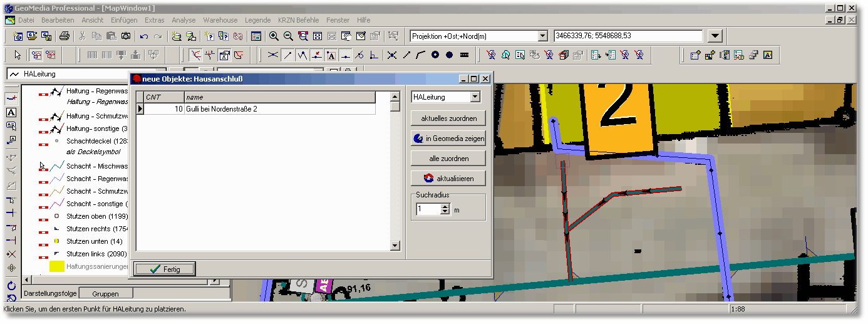Viewport: 868px width, 324px height.
Task: Open the Warehouse menu
Action: click(x=220, y=20)
